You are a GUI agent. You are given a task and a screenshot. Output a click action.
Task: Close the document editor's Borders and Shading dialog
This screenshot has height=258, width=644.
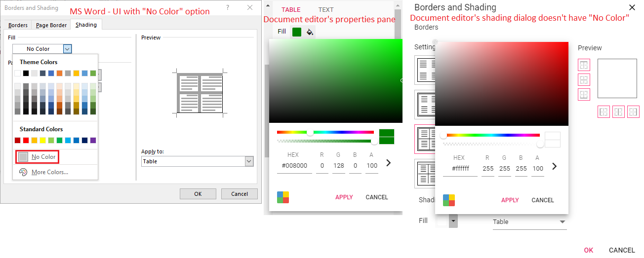point(632,7)
